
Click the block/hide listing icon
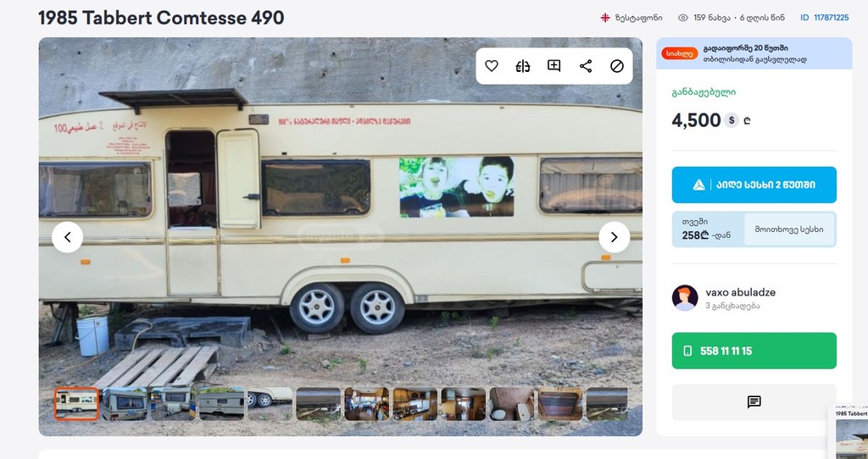coord(617,66)
